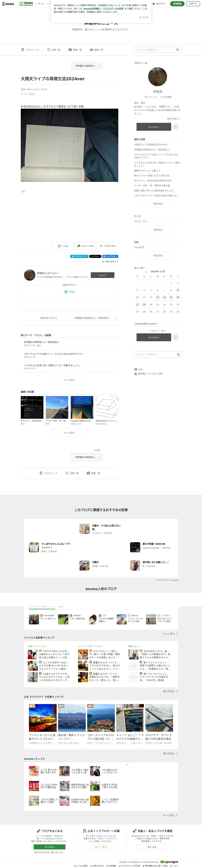Open the RSS feed icon link

(x=138, y=369)
